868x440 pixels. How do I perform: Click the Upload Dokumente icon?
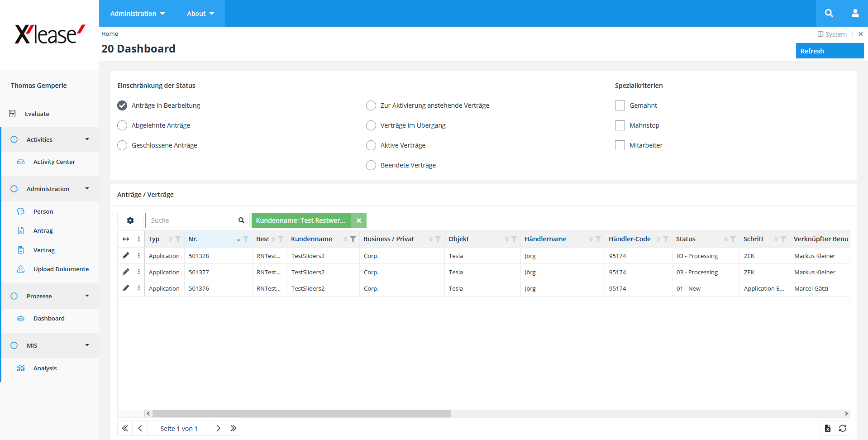tap(21, 269)
